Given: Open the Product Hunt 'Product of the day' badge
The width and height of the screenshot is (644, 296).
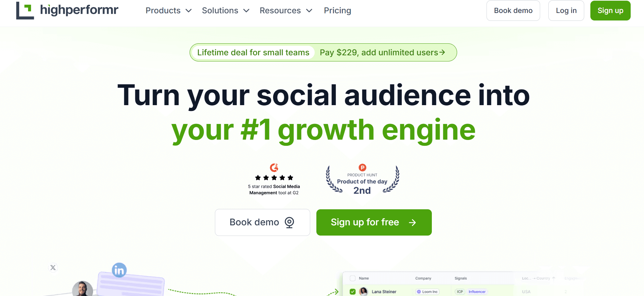Looking at the screenshot, I should pos(362,179).
